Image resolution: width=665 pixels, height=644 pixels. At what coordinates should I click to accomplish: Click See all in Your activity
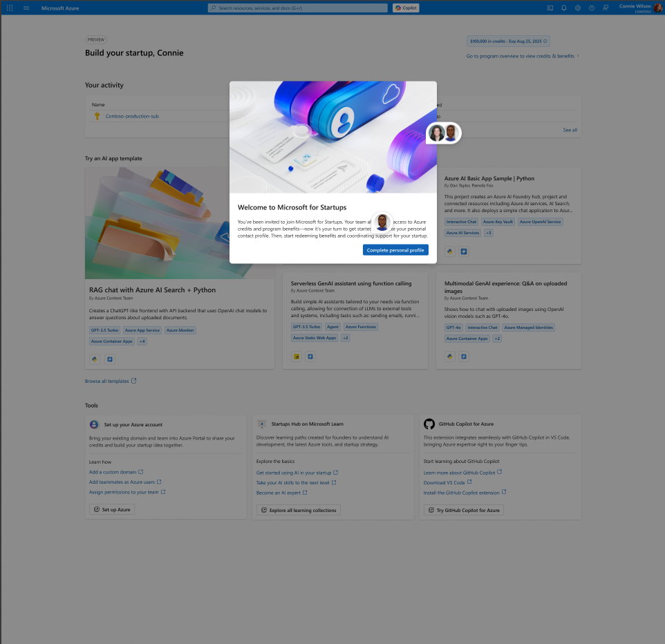(x=570, y=130)
